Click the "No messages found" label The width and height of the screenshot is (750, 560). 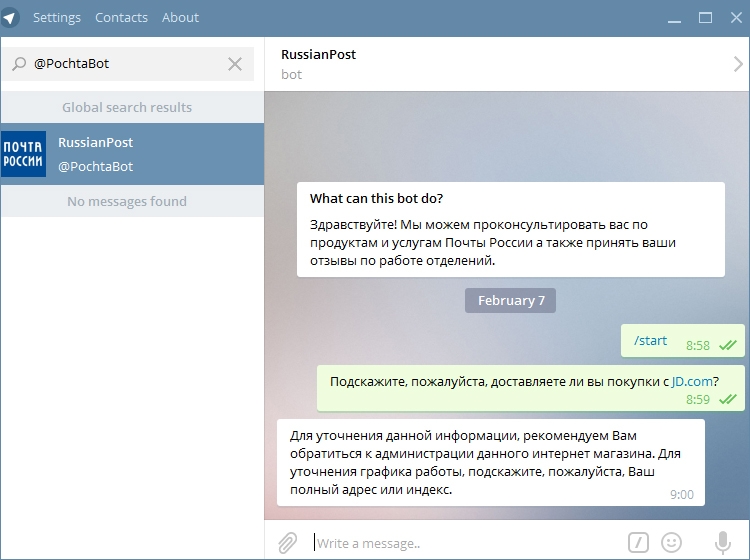tap(127, 201)
